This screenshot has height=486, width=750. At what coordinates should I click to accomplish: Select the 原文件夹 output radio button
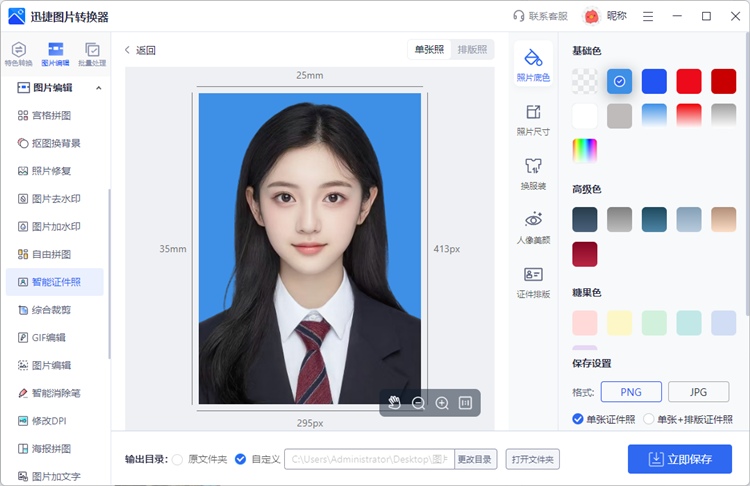[178, 459]
